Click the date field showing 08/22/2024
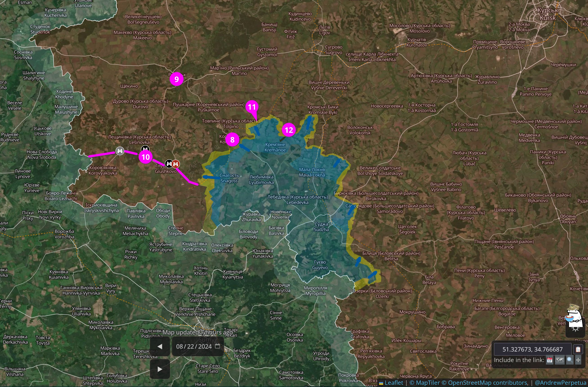Screen dimensions: 588x387 pos(198,346)
